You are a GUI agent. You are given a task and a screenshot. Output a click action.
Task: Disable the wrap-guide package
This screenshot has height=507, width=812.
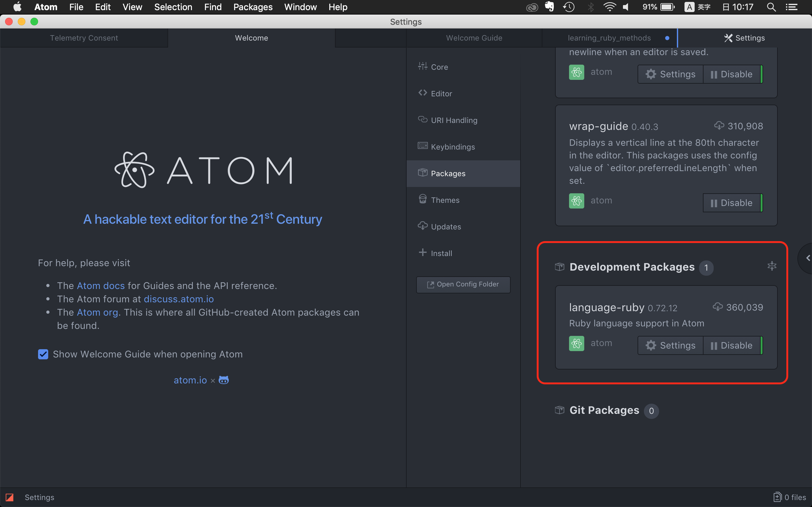[732, 203]
